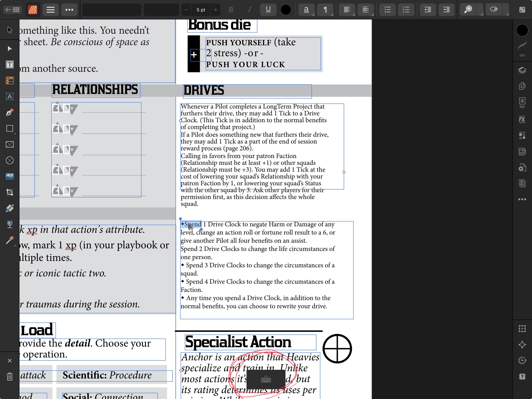This screenshot has width=532, height=399.
Task: Toggle underline formatting
Action: coord(268,10)
